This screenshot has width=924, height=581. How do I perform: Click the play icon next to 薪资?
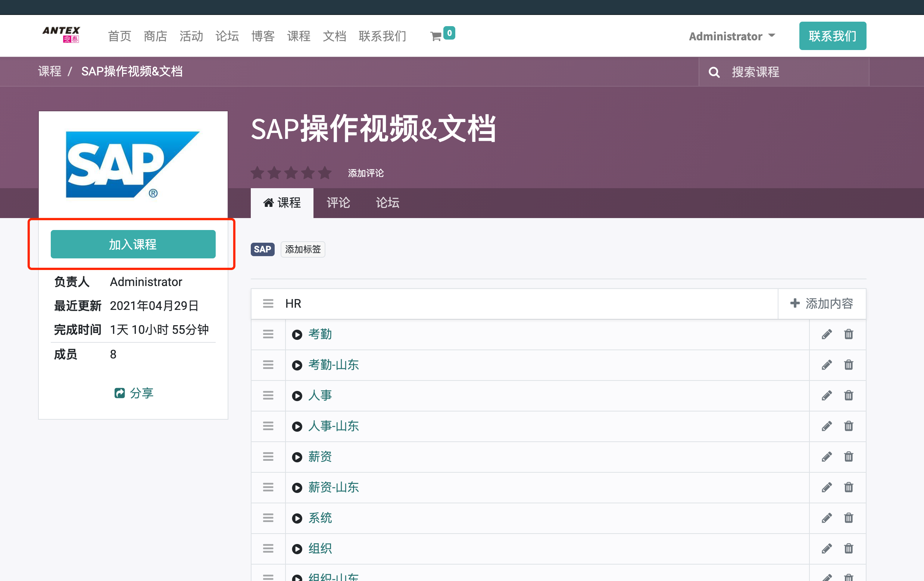click(x=297, y=457)
